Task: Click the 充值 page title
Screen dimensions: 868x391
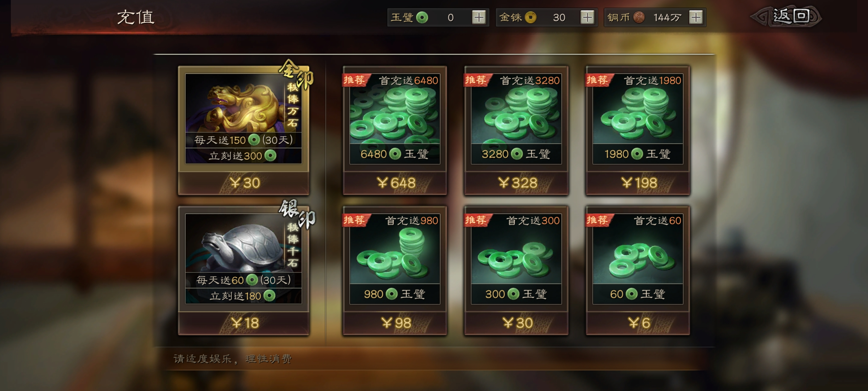Action: tap(136, 17)
